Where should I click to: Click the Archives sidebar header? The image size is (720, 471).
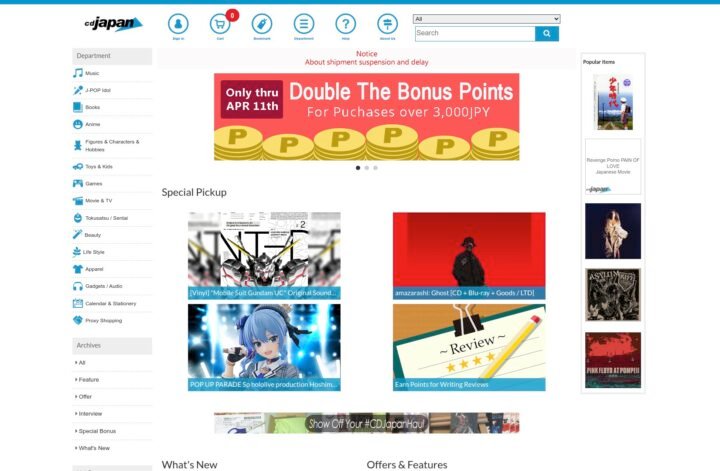[x=112, y=346]
